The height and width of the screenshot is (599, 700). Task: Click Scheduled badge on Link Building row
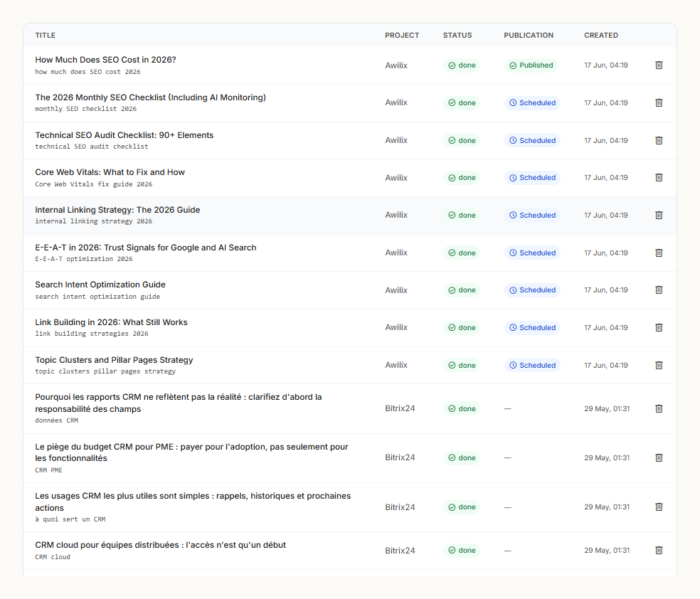click(x=532, y=328)
